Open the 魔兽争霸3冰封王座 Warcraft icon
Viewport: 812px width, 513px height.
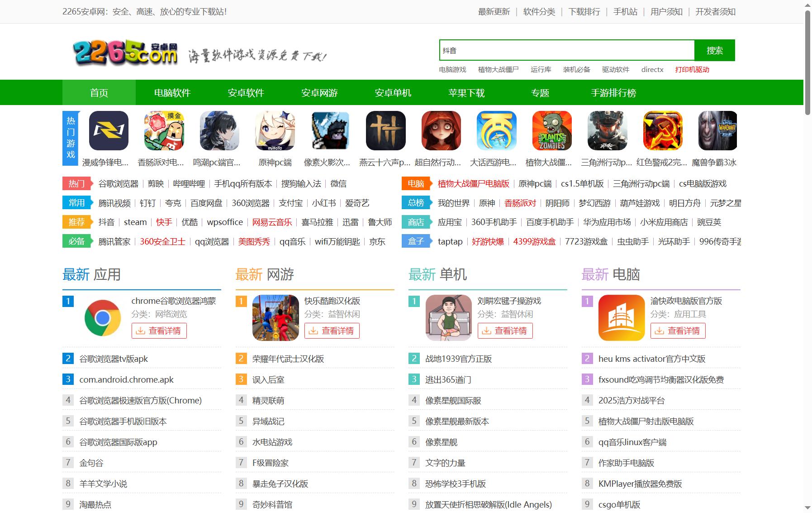(x=718, y=130)
